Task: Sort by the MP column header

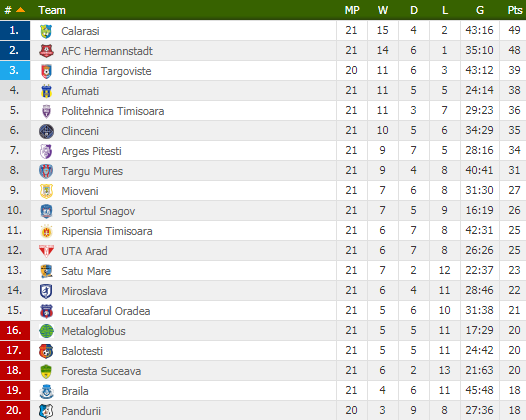Action: [352, 10]
